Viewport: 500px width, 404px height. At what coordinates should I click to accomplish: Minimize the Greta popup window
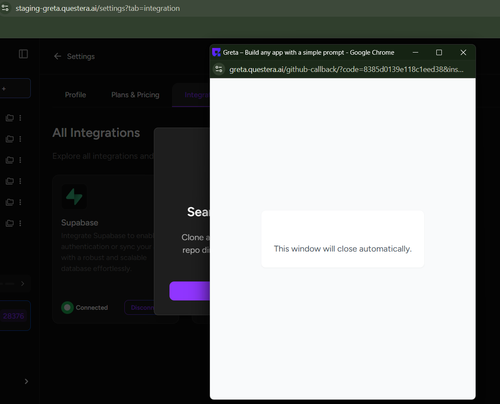pyautogui.click(x=415, y=52)
